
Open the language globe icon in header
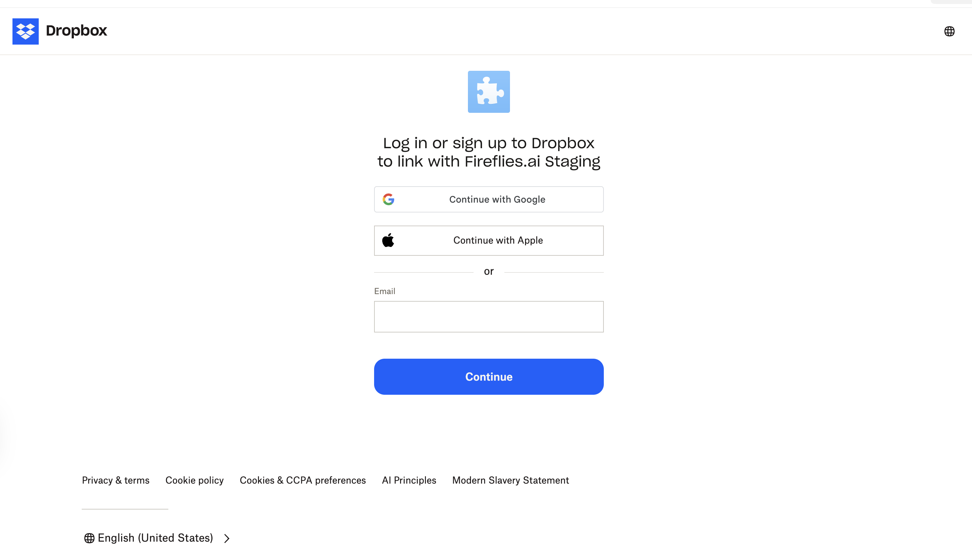coord(949,31)
